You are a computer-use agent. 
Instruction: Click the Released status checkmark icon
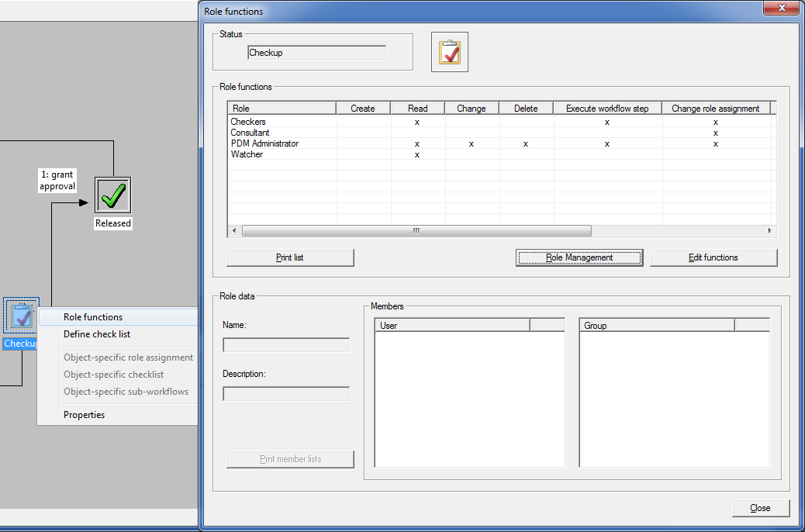pos(113,195)
